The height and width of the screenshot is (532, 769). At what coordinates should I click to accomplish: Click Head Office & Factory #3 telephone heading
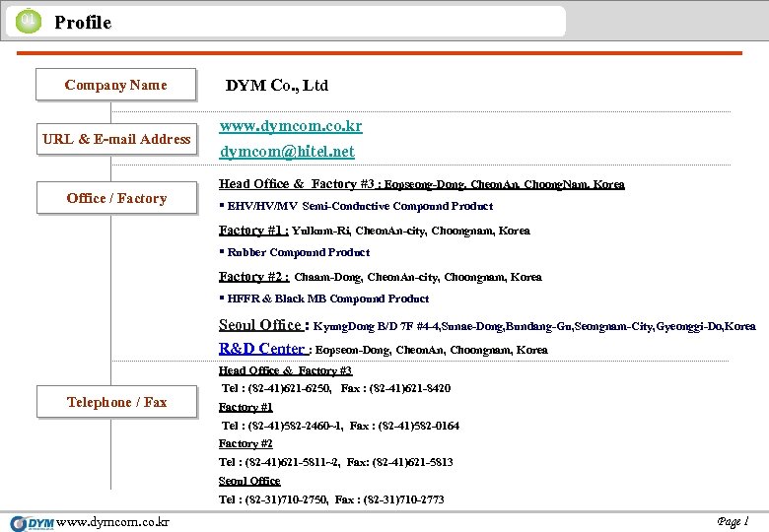click(286, 370)
